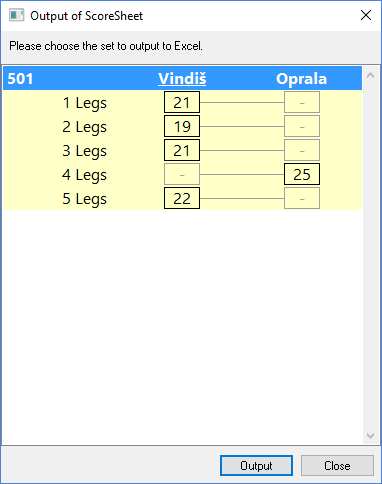
Task: Click the Vindiš player name header
Action: 182,79
